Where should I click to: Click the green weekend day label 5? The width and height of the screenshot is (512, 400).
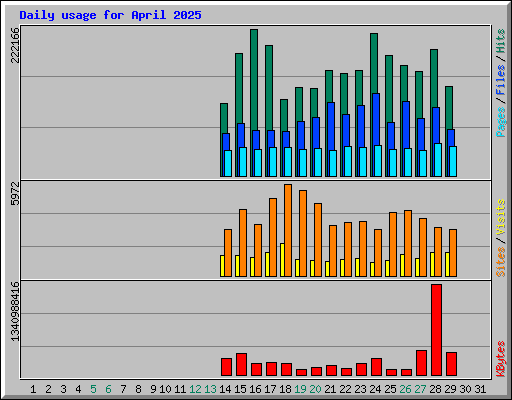coord(93,389)
